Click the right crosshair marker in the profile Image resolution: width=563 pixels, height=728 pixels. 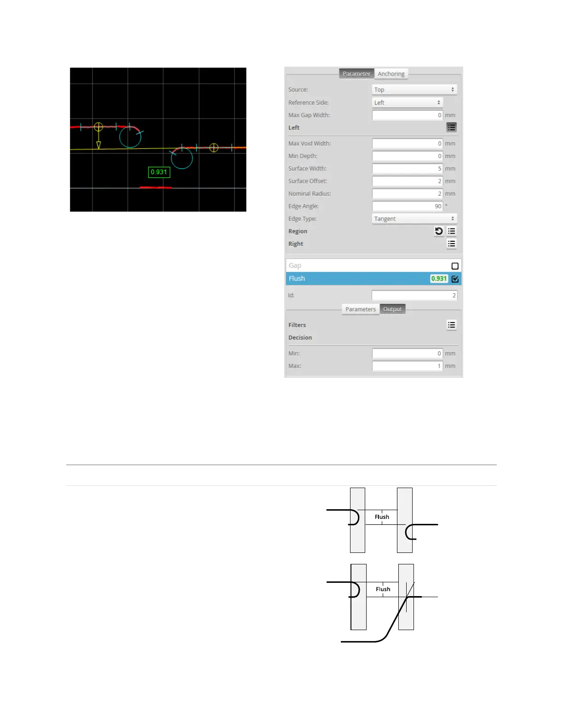214,148
